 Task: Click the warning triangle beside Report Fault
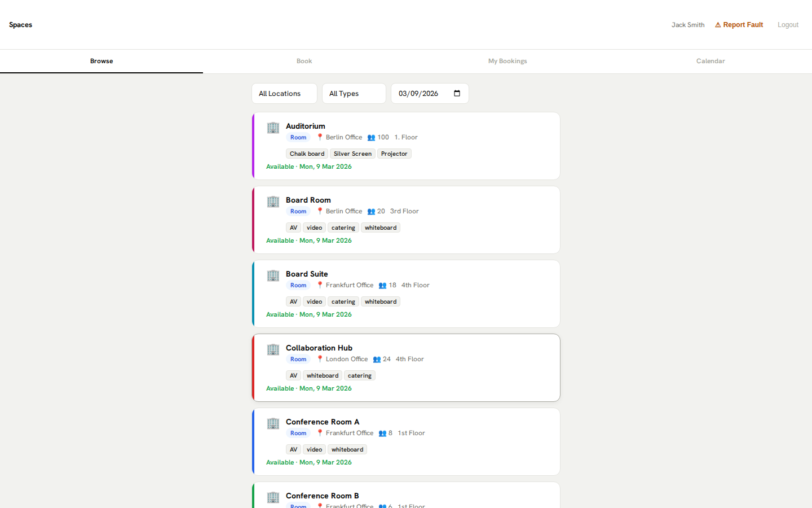point(718,24)
